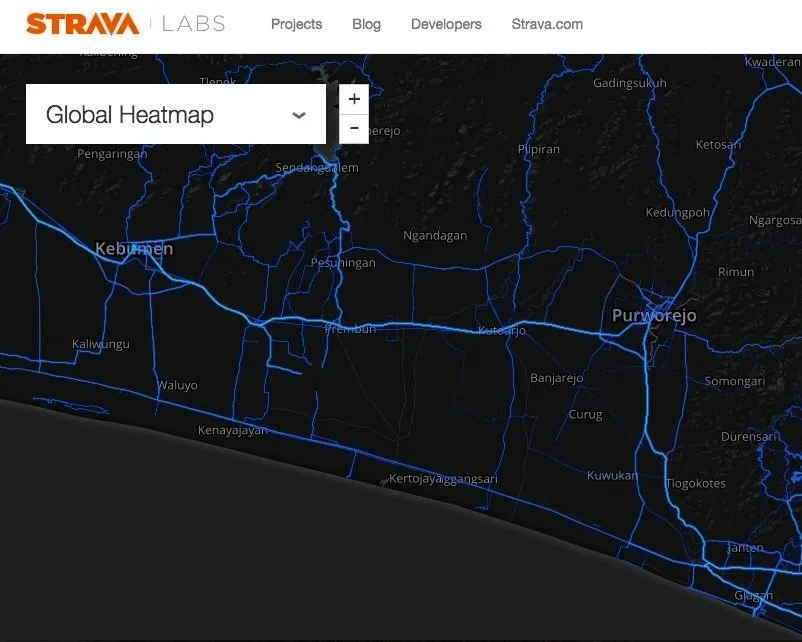802x642 pixels.
Task: Click the Curug map label
Action: 586,414
